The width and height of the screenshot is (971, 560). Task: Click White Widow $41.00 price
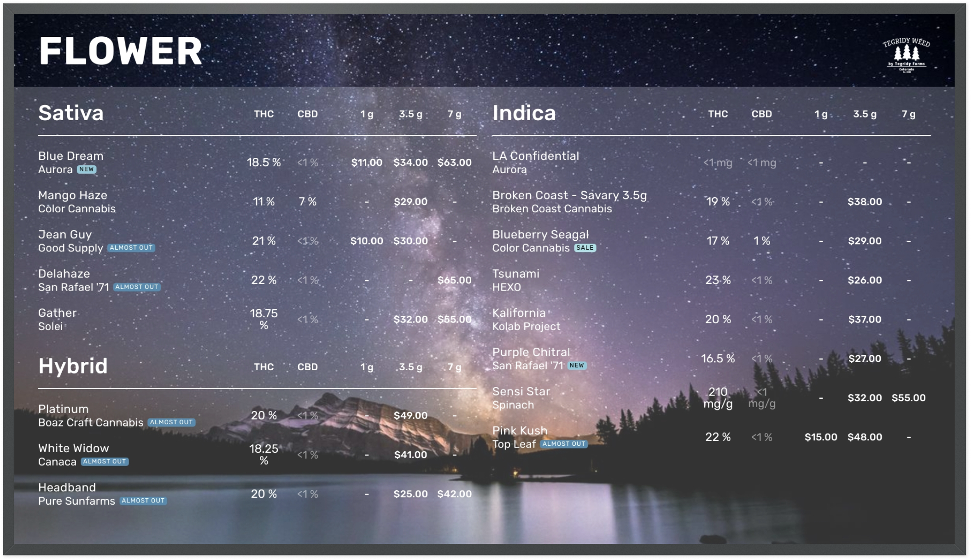coord(410,455)
